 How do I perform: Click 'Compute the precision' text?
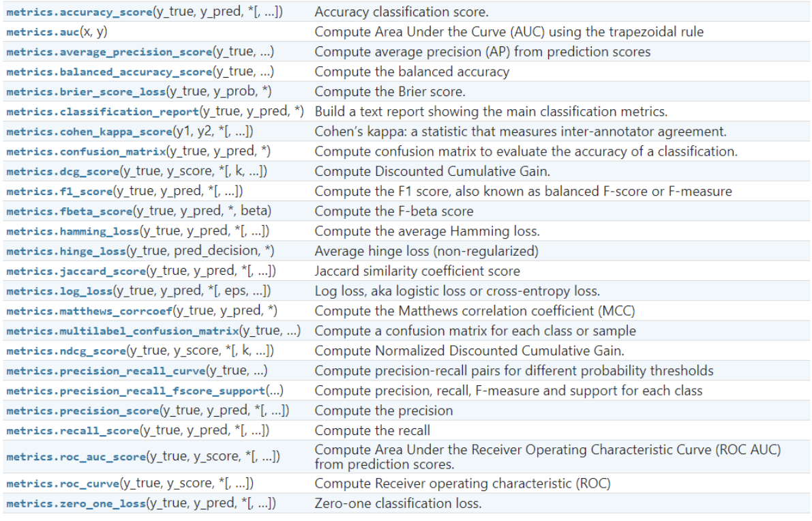pos(384,411)
